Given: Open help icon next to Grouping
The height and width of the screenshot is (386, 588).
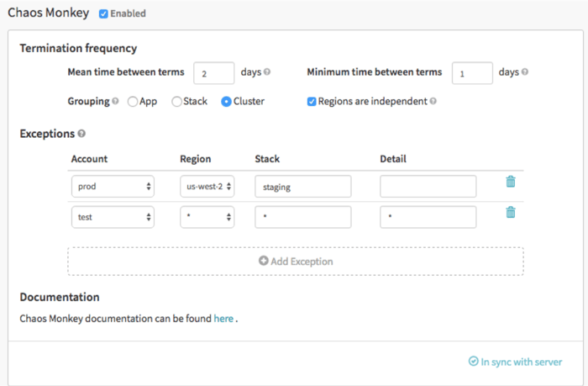Looking at the screenshot, I should click(115, 101).
